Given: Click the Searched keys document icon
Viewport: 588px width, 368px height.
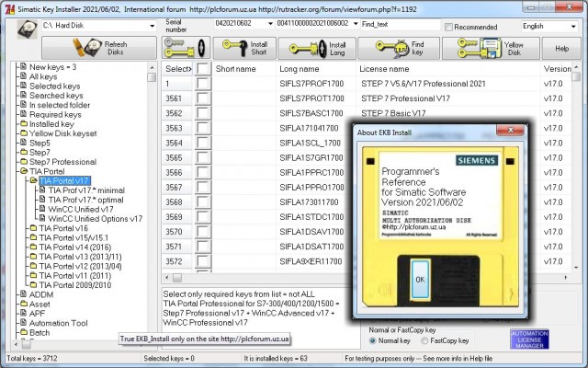Looking at the screenshot, I should 23,95.
